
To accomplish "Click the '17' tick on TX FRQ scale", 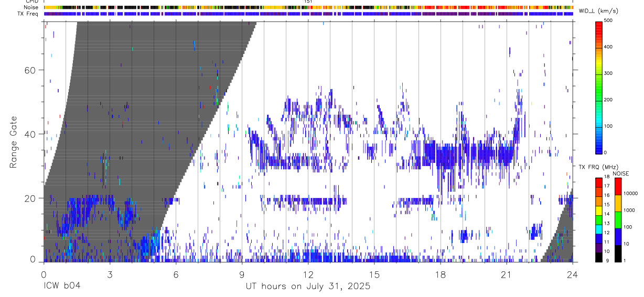I will point(607,186).
